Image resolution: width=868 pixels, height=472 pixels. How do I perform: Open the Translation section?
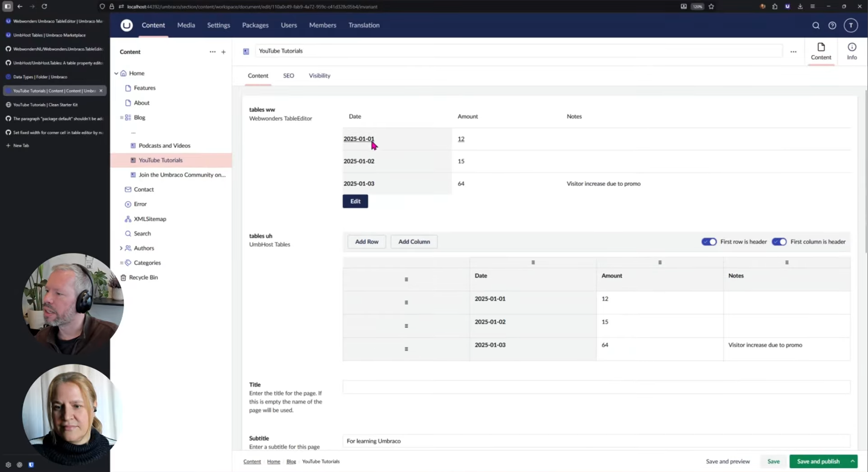pyautogui.click(x=364, y=25)
